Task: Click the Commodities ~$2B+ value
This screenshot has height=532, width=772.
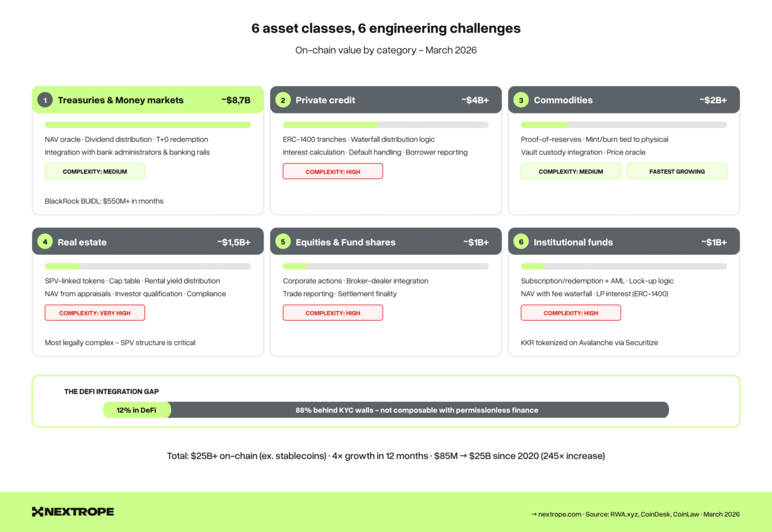Action: (713, 100)
